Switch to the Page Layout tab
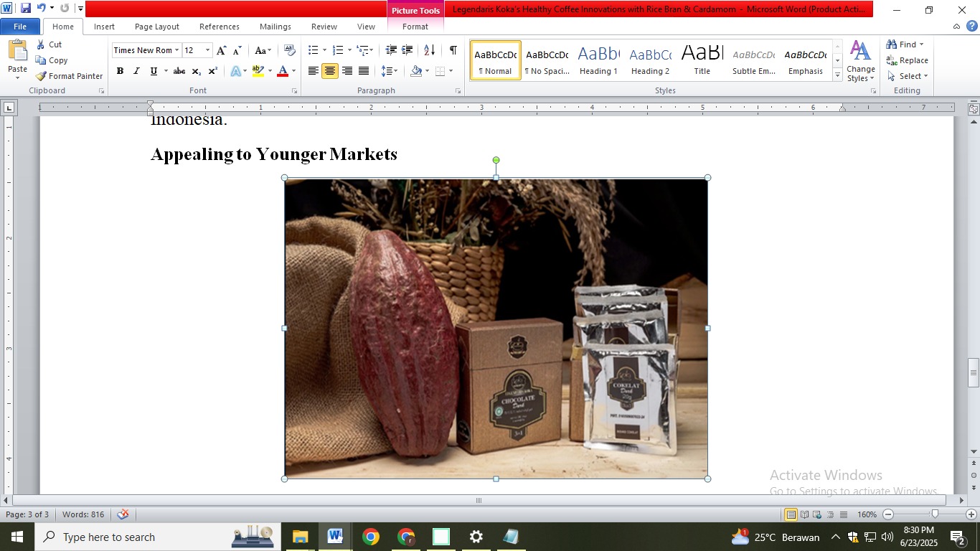 click(x=157, y=27)
